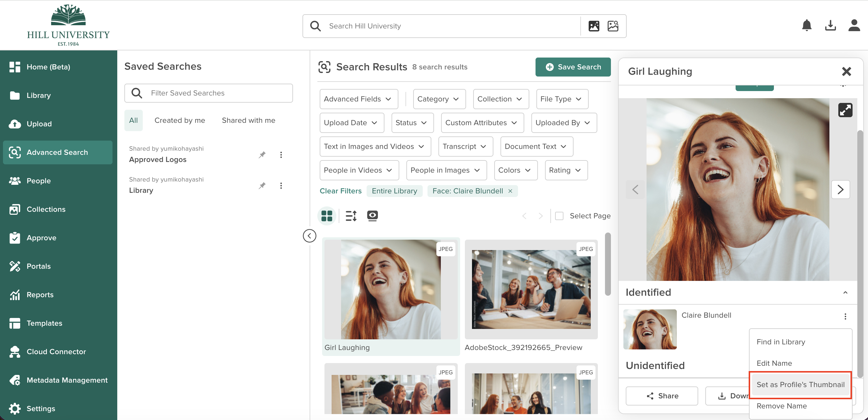Open the AdobeStock_392192665_Preview thumbnail

[531, 289]
